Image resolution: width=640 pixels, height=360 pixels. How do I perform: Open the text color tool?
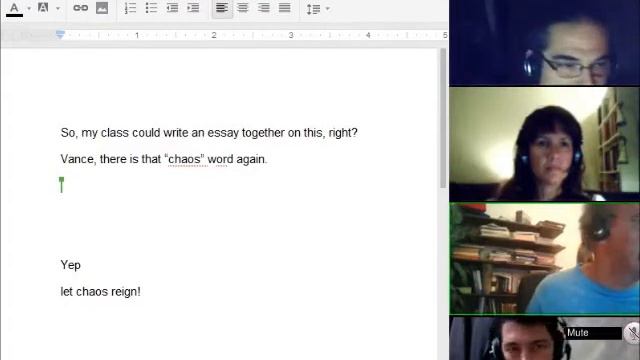pos(14,9)
